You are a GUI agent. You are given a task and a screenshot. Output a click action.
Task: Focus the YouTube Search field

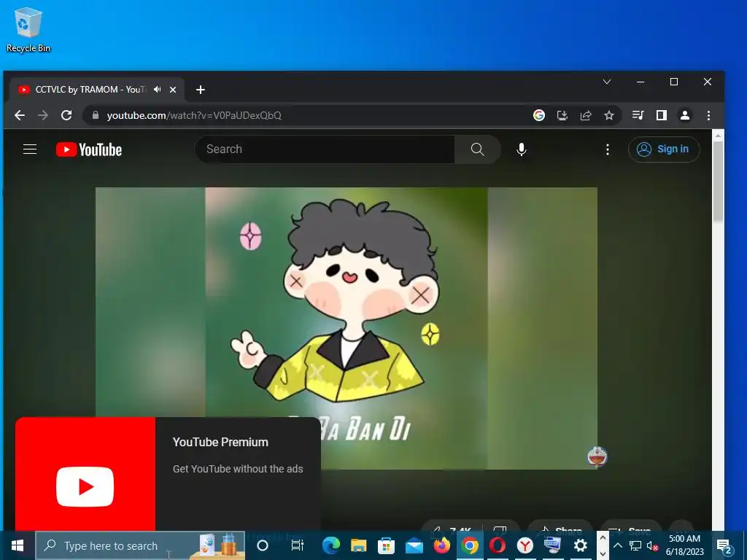325,149
